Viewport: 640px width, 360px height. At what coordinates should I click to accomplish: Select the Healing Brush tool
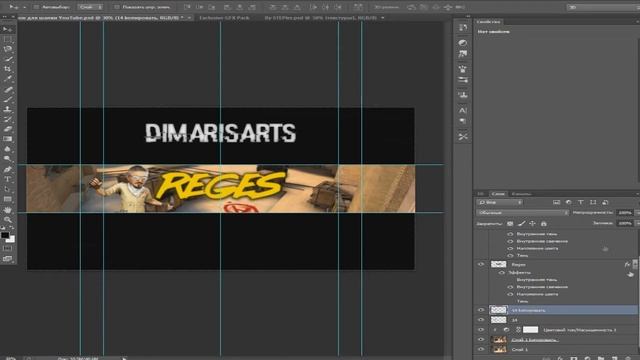[8, 89]
